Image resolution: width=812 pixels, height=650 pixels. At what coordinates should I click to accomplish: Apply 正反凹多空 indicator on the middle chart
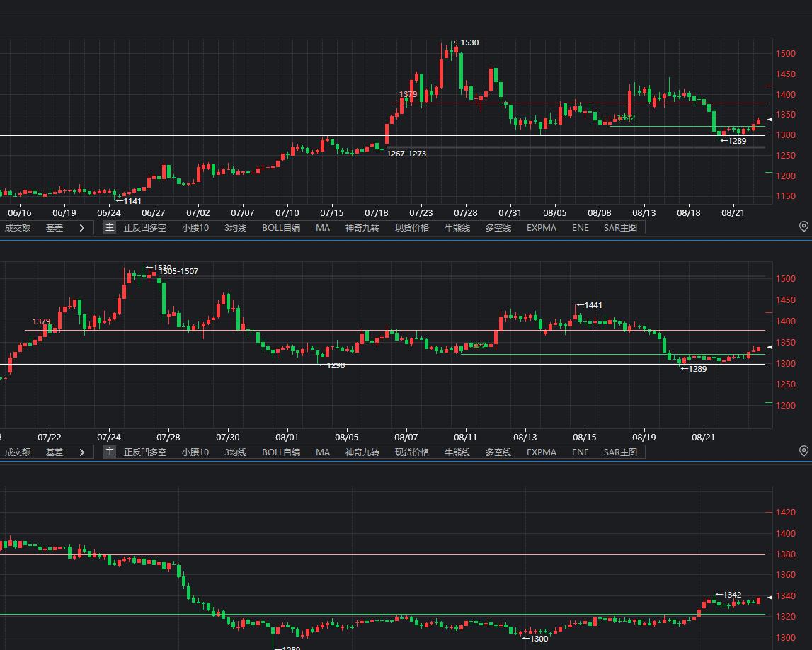(x=145, y=452)
